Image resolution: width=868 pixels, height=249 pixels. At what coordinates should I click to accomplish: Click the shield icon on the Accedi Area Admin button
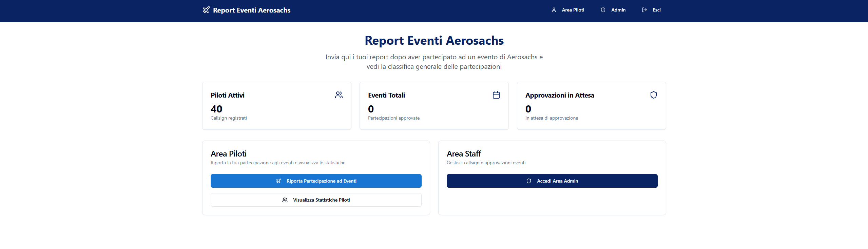(x=529, y=181)
